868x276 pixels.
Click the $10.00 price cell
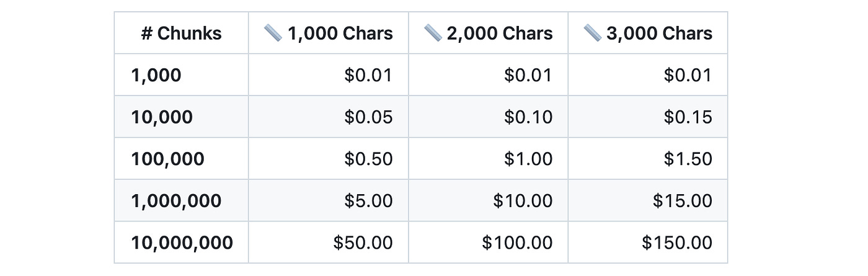click(523, 200)
